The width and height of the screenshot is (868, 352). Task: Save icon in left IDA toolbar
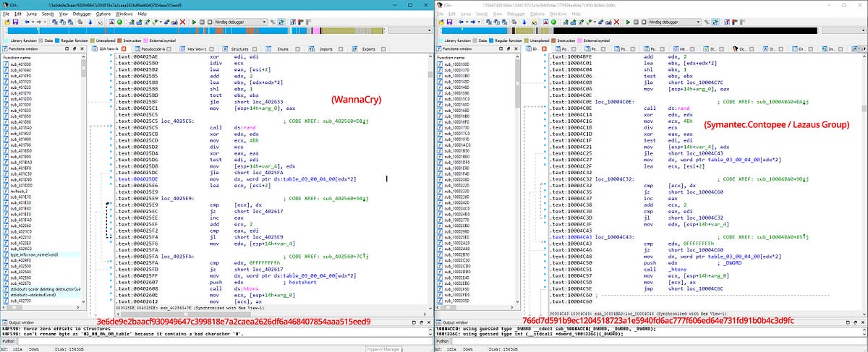[15, 22]
